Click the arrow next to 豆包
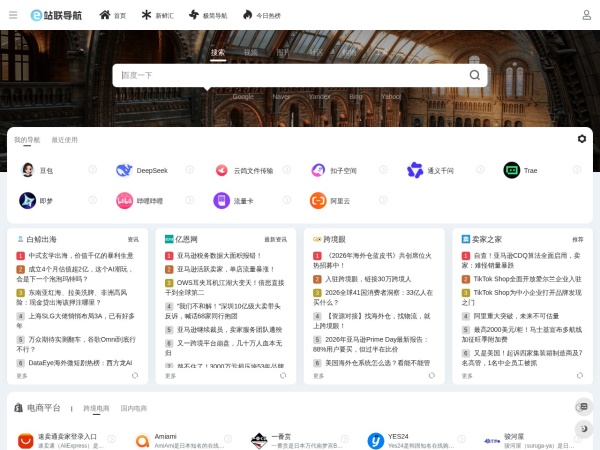 (x=93, y=170)
